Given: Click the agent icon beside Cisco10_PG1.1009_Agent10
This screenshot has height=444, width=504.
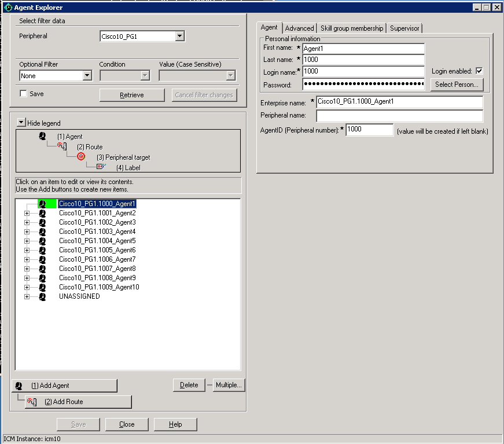Looking at the screenshot, I should click(42, 288).
